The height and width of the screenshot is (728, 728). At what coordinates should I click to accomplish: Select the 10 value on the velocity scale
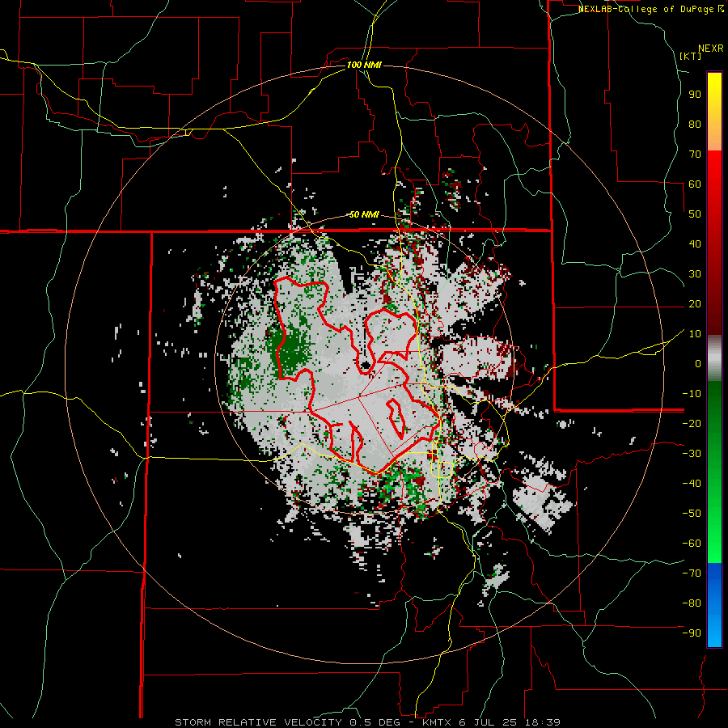[695, 334]
